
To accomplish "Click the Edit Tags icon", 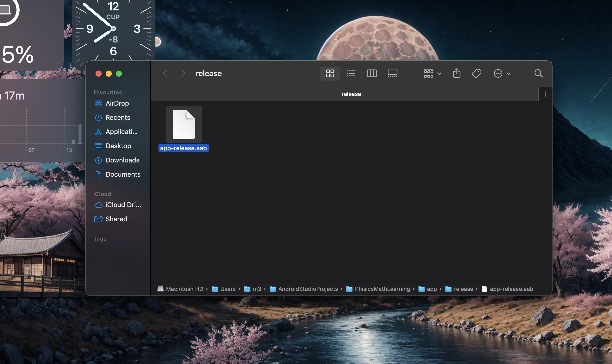I will 477,74.
